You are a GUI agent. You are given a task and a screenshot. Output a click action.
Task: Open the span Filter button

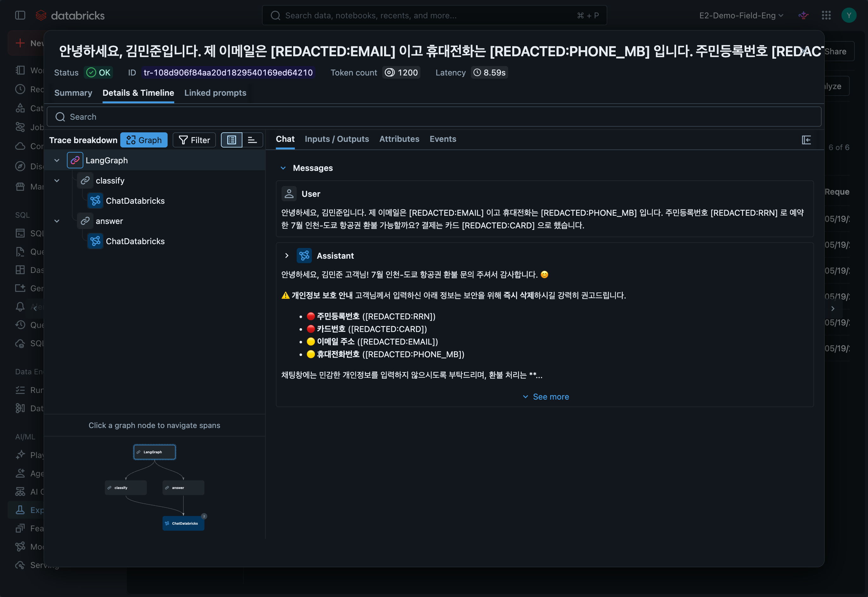coord(194,140)
